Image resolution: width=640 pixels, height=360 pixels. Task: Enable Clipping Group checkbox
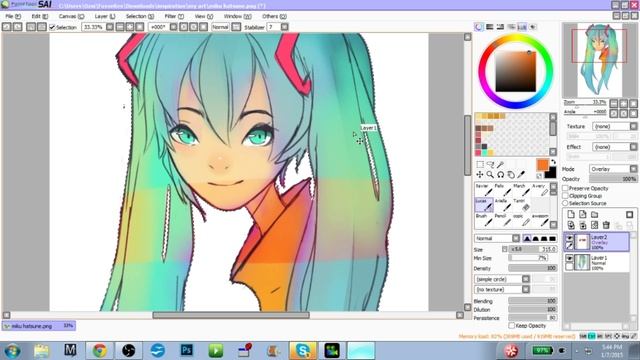pos(565,196)
